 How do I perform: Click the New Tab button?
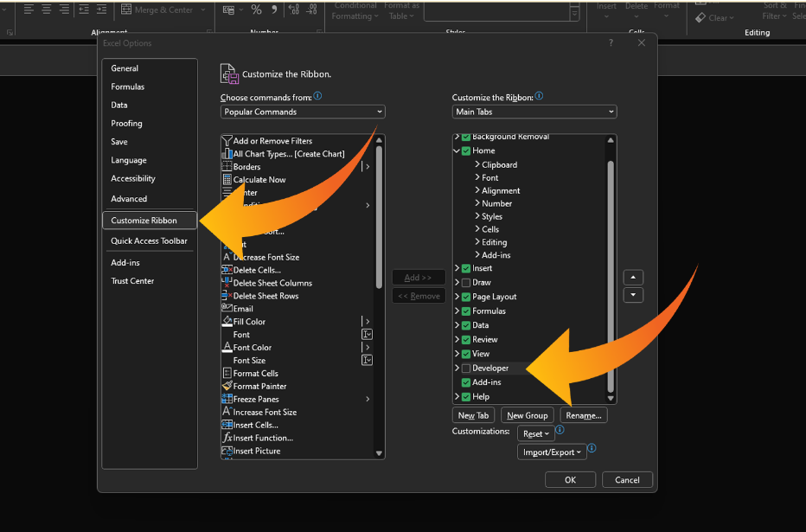click(x=473, y=415)
